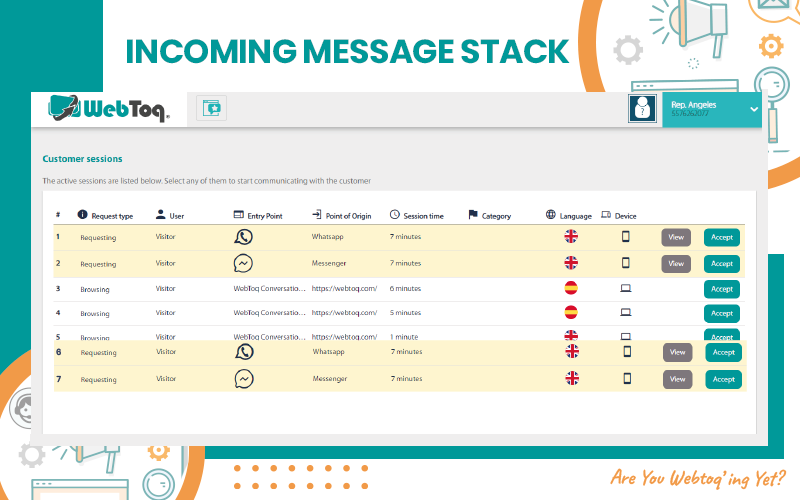Click the laptop device icon in row 4

pyautogui.click(x=626, y=313)
